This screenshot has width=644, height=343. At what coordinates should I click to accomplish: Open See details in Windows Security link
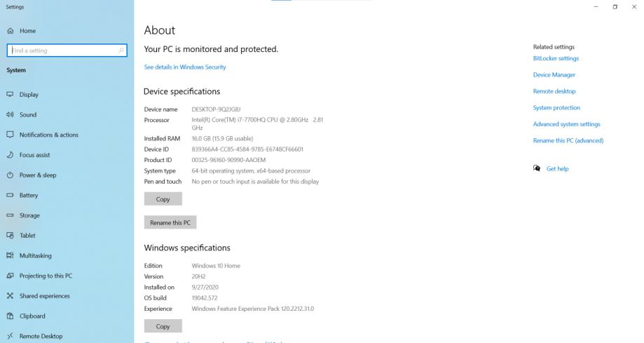(185, 67)
